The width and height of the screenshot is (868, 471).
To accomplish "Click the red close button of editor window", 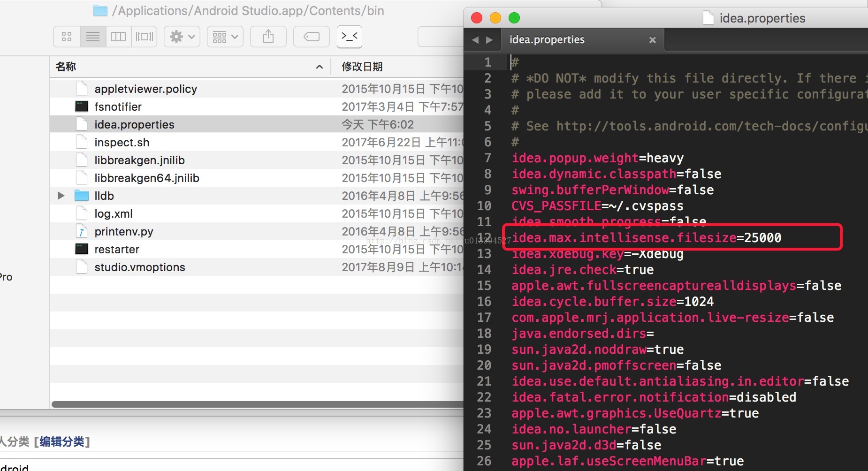I will (x=477, y=18).
